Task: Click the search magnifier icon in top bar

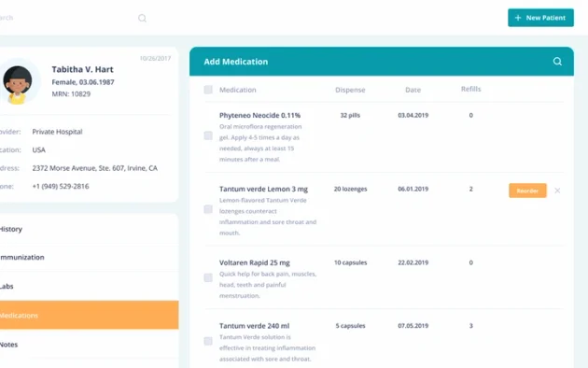Action: pyautogui.click(x=142, y=18)
